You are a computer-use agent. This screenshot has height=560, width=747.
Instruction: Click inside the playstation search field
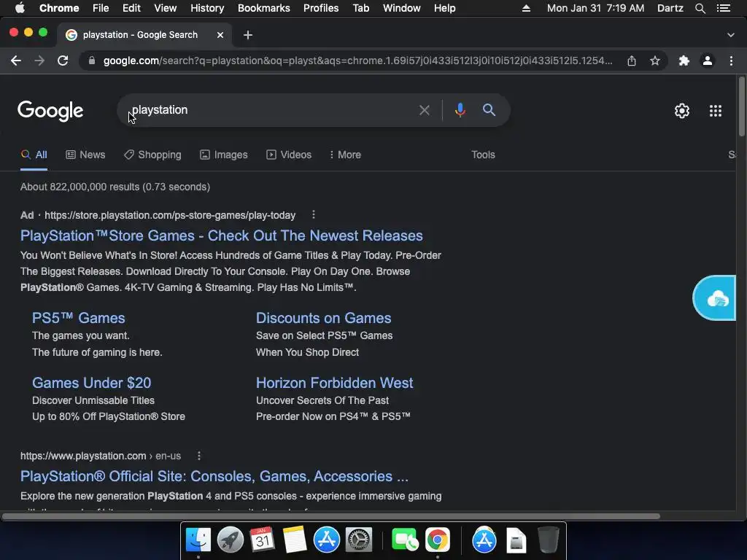[267, 110]
